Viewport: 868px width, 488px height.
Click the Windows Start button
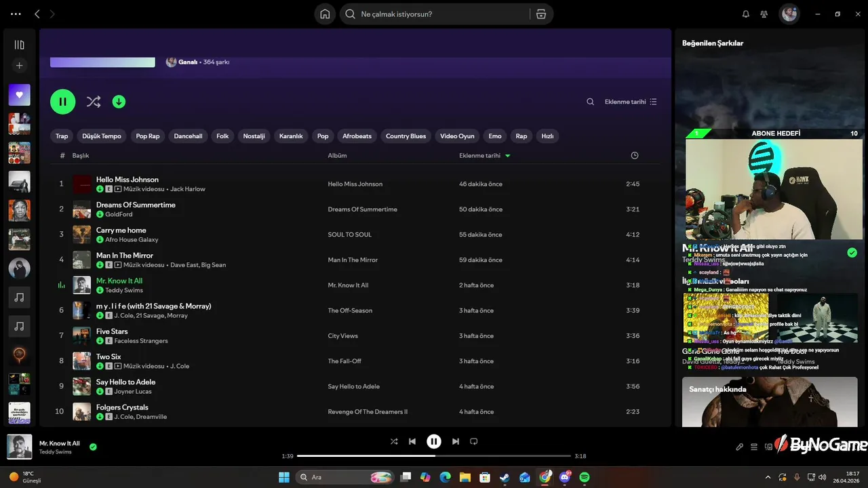click(x=284, y=477)
